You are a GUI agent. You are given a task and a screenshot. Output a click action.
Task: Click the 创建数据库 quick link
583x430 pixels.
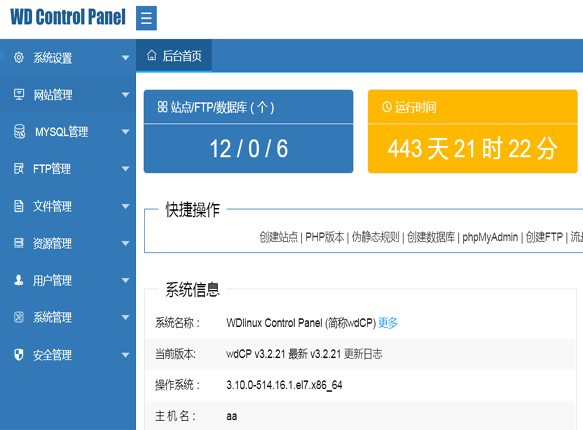(431, 237)
